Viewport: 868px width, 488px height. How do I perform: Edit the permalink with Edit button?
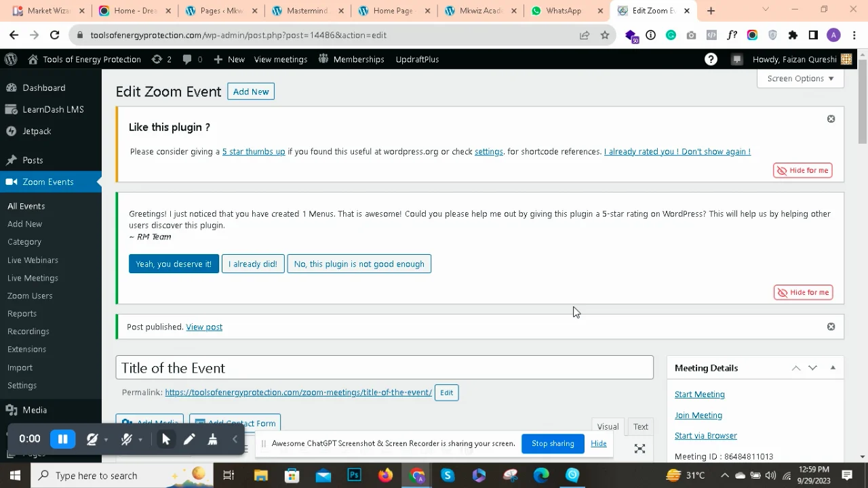(446, 392)
